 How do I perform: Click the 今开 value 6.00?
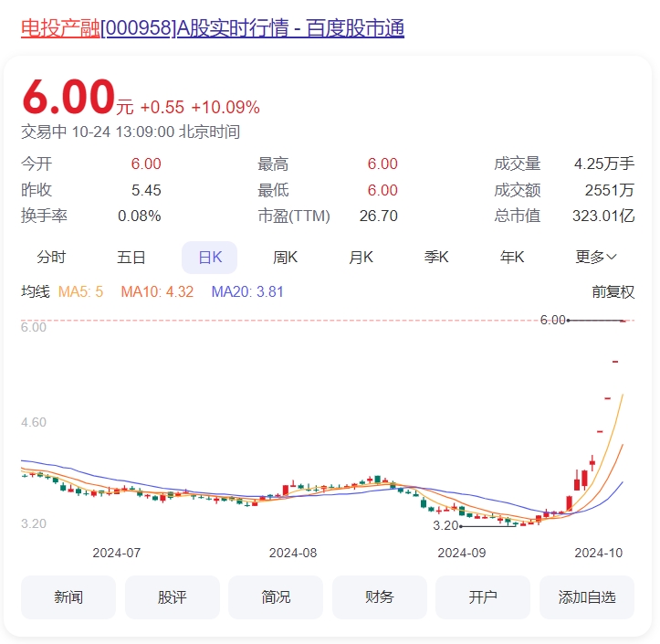point(146,164)
